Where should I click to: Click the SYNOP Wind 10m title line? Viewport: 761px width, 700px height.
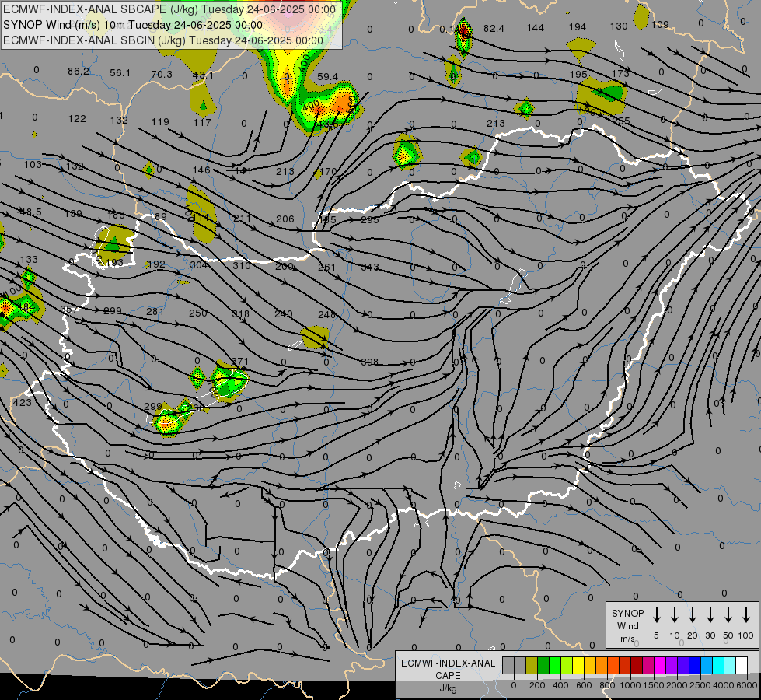tap(132, 25)
